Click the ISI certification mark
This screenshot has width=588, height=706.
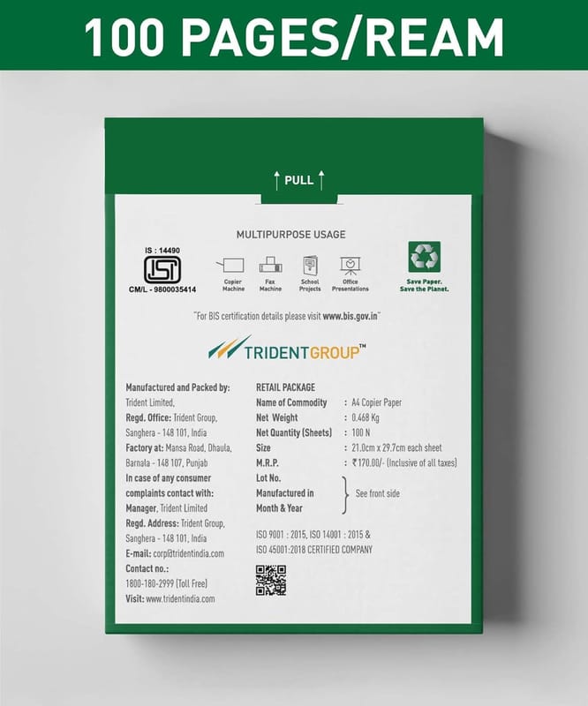point(162,270)
